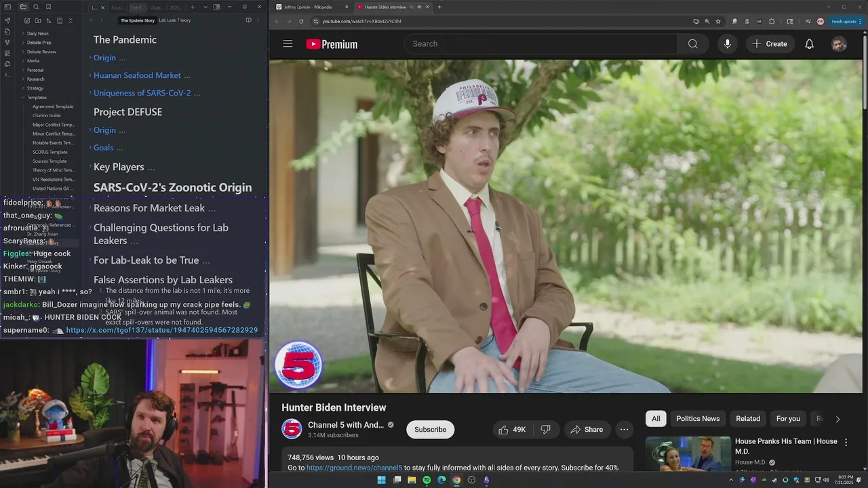Open Windows Start menu
868x488 pixels.
(x=381, y=480)
